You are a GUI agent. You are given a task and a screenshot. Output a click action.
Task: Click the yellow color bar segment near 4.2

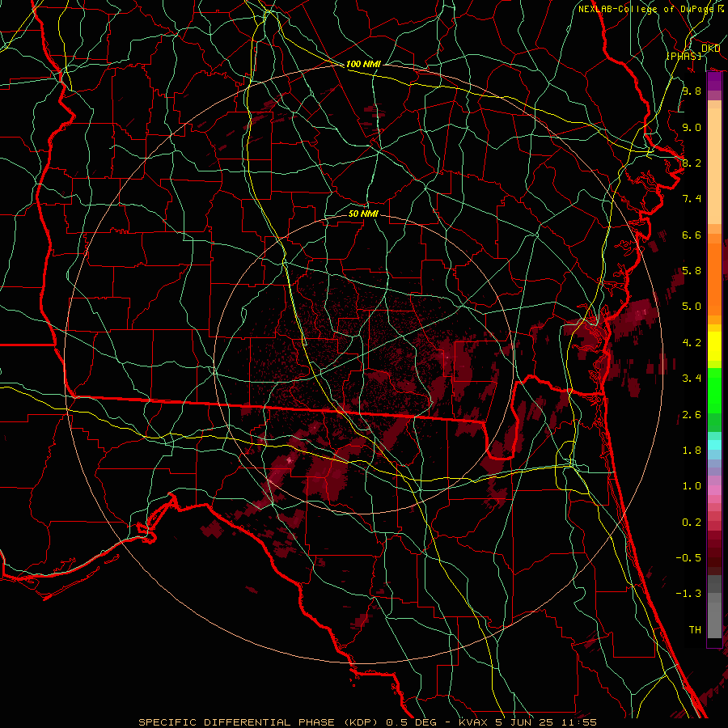coord(714,346)
